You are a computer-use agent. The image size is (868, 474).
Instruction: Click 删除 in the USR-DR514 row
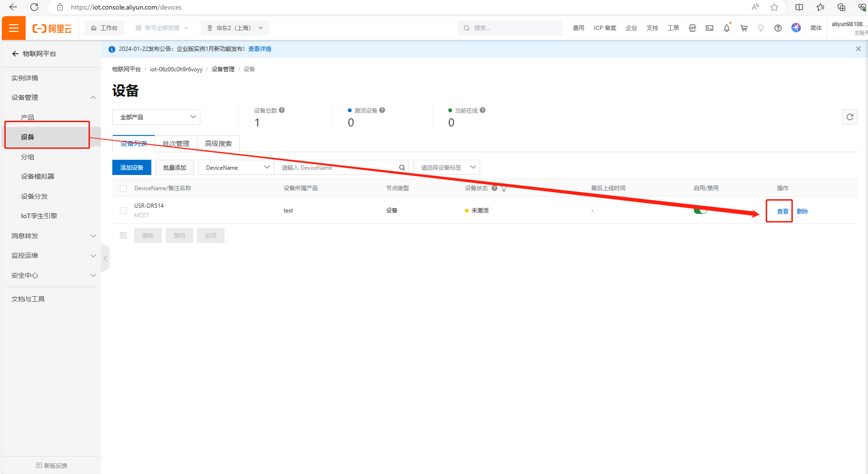click(x=802, y=212)
